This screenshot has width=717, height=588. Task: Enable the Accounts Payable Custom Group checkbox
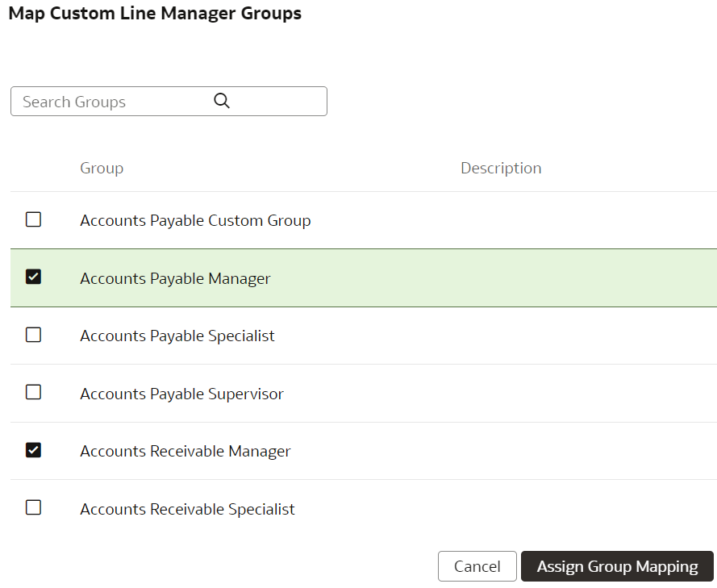[33, 219]
